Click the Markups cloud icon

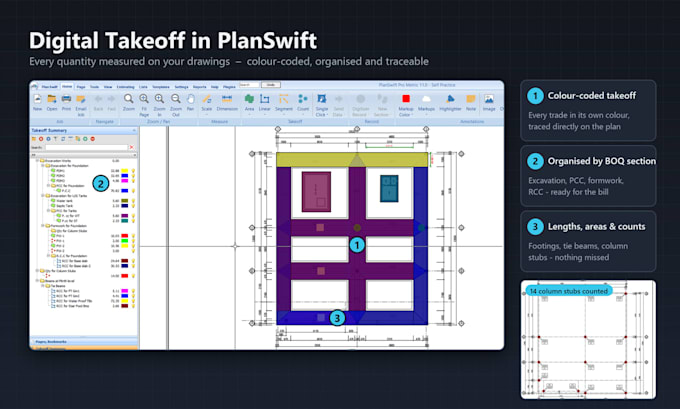(x=426, y=98)
